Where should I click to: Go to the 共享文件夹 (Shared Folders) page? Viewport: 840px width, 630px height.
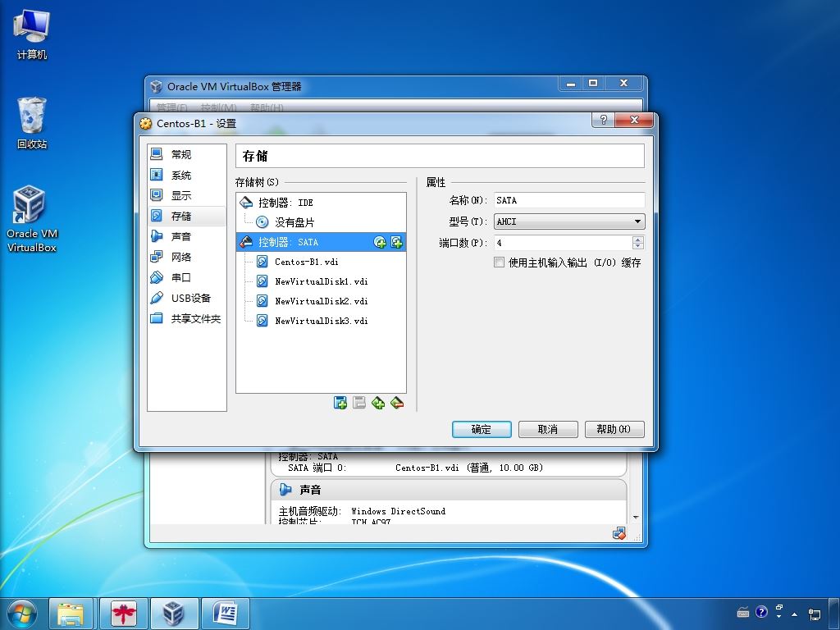195,318
